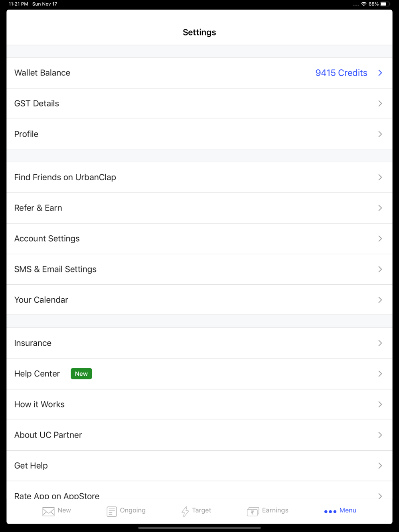Open Account Settings
This screenshot has height=532, width=399.
(199, 238)
